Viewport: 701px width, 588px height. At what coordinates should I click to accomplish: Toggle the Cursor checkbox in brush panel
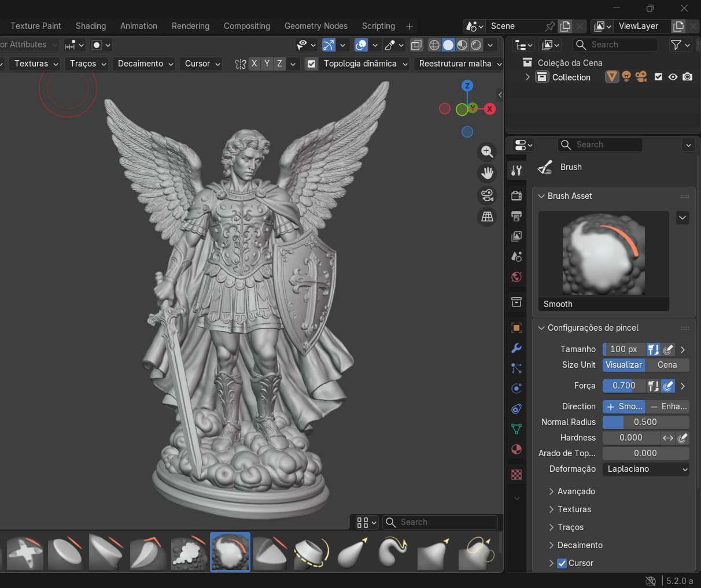pos(562,563)
